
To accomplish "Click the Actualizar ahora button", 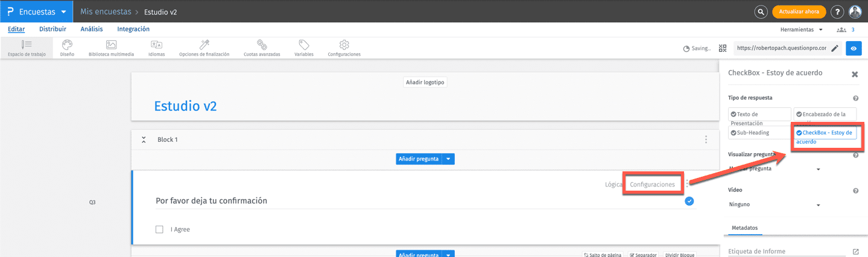I will 799,11.
